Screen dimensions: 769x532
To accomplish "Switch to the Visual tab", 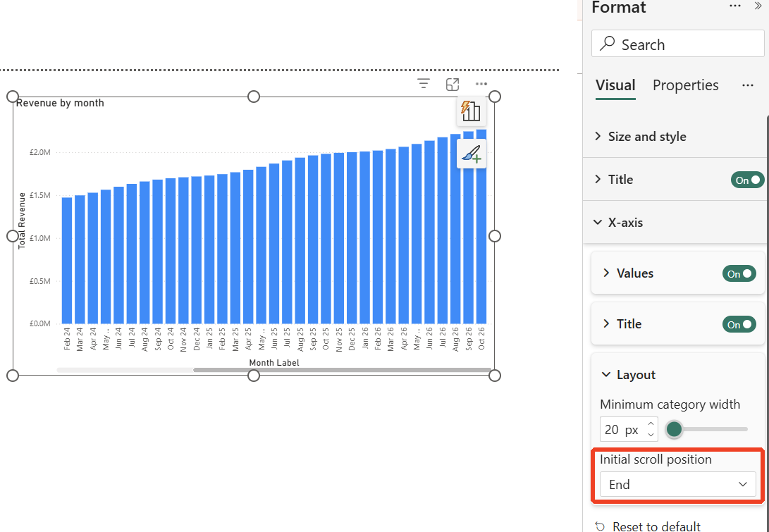I will coord(615,85).
